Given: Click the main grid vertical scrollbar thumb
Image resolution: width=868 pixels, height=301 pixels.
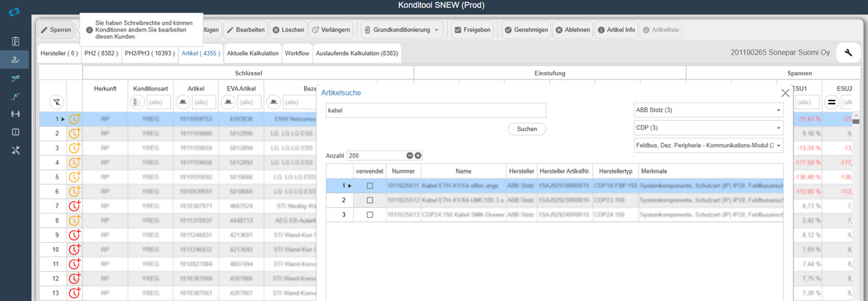Looking at the screenshot, I should coord(856,121).
